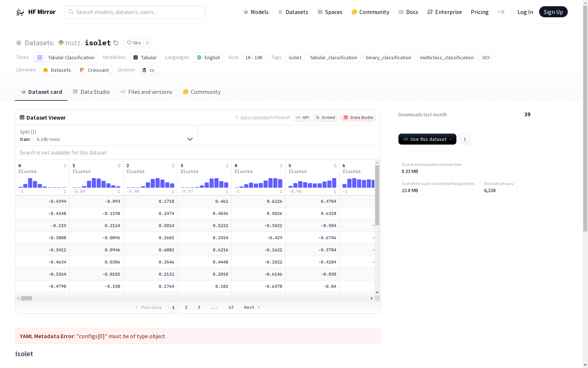Follow the Auto-converted link
The height and width of the screenshot is (368, 588).
pyautogui.click(x=255, y=117)
